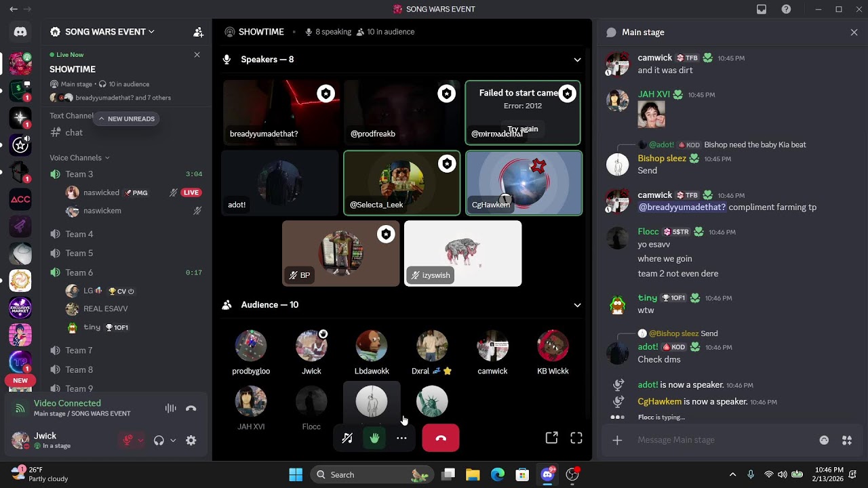
Task: Click the connection signal icon by Video Connected
Action: coord(20,409)
